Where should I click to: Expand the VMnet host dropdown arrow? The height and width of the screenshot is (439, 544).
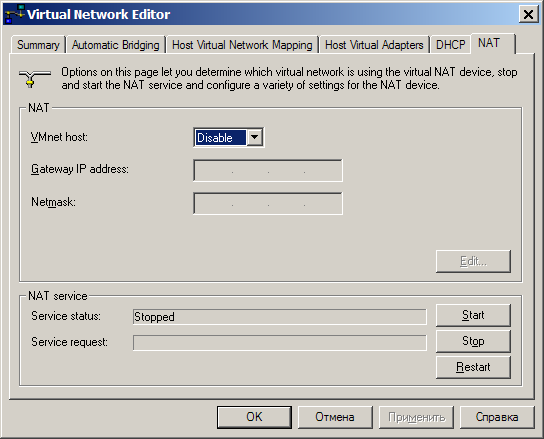click(x=254, y=137)
